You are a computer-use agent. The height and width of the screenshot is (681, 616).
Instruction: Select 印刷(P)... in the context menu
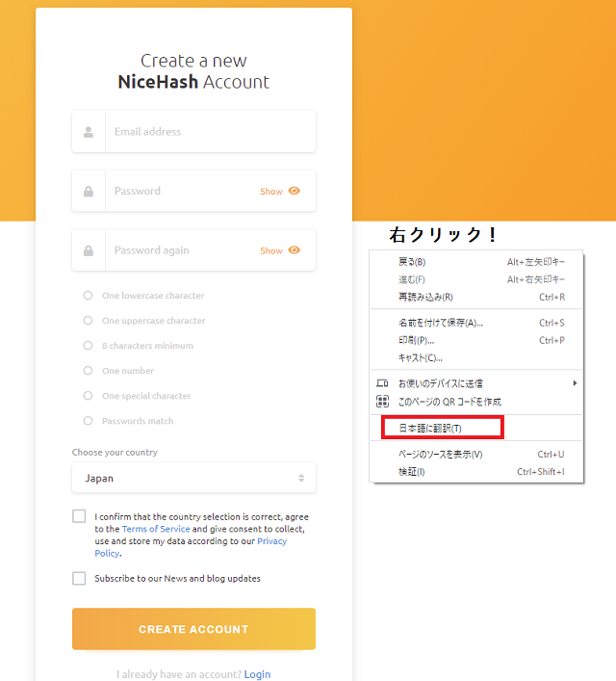475,340
